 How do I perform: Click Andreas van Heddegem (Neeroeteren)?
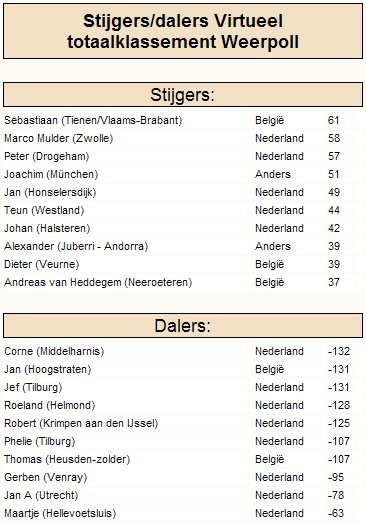click(98, 282)
